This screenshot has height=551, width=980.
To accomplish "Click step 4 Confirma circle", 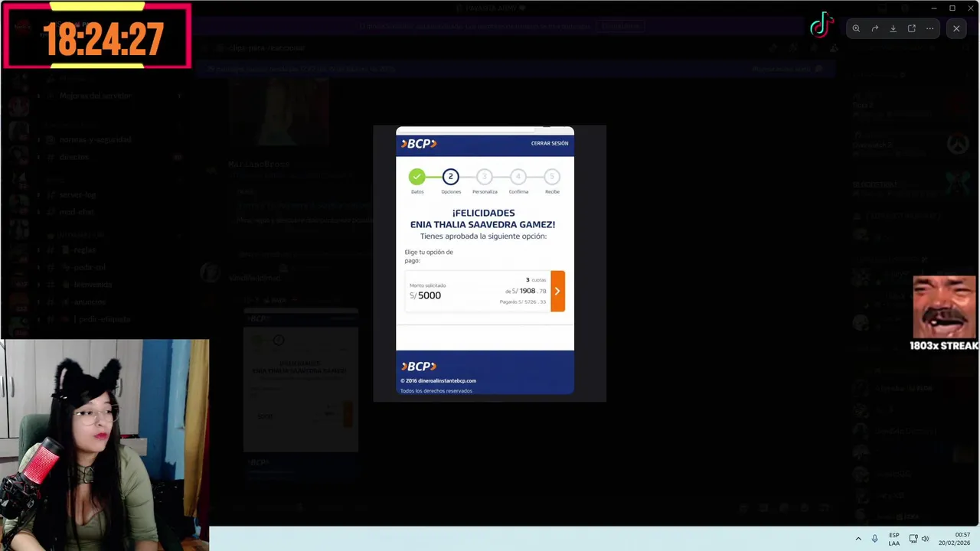I will point(518,177).
